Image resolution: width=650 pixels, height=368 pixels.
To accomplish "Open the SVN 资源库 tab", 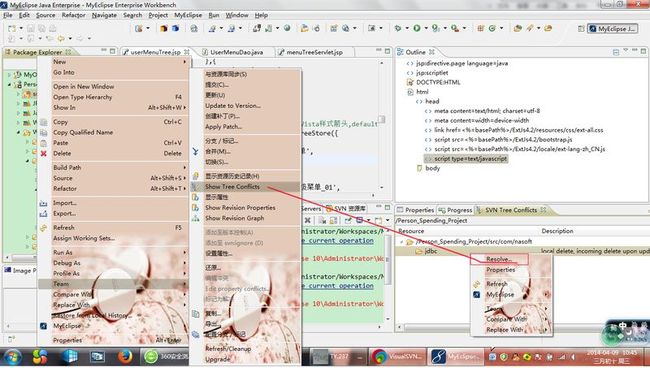I will [346, 208].
